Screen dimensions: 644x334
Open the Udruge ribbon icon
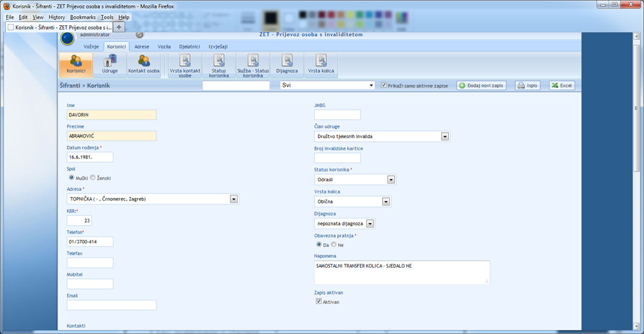pos(109,65)
